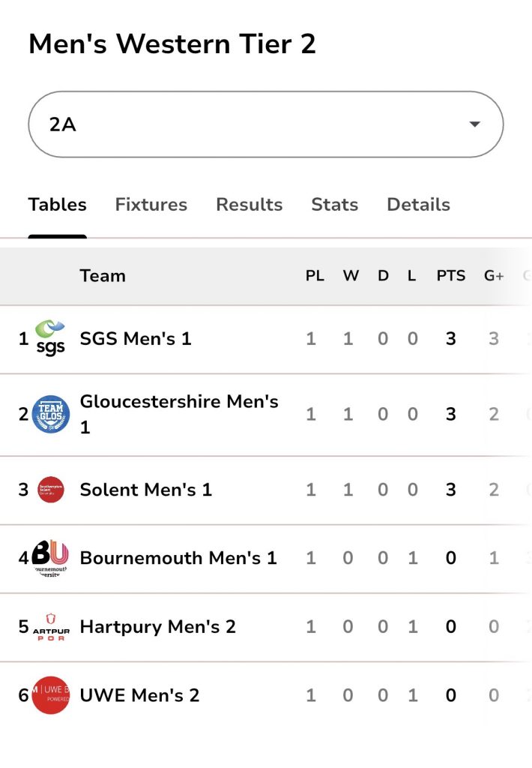This screenshot has height=768, width=532.
Task: Open SGS Men's 1 team link
Action: click(x=136, y=338)
